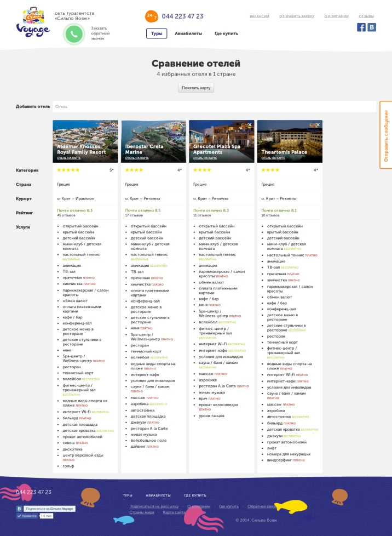Remove Iberostar Creta Marine from comparison
Image resolution: width=392 pixels, height=536 pixels.
click(182, 125)
